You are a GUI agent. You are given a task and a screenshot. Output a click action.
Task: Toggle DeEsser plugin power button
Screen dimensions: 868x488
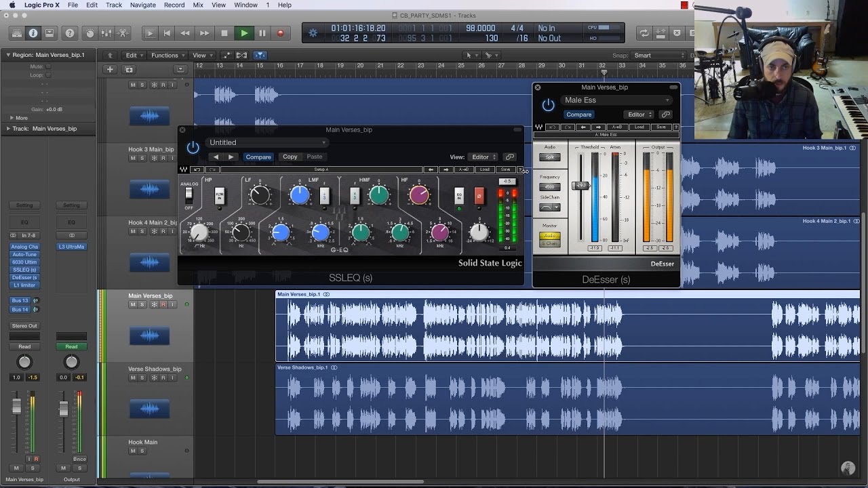[x=548, y=105]
